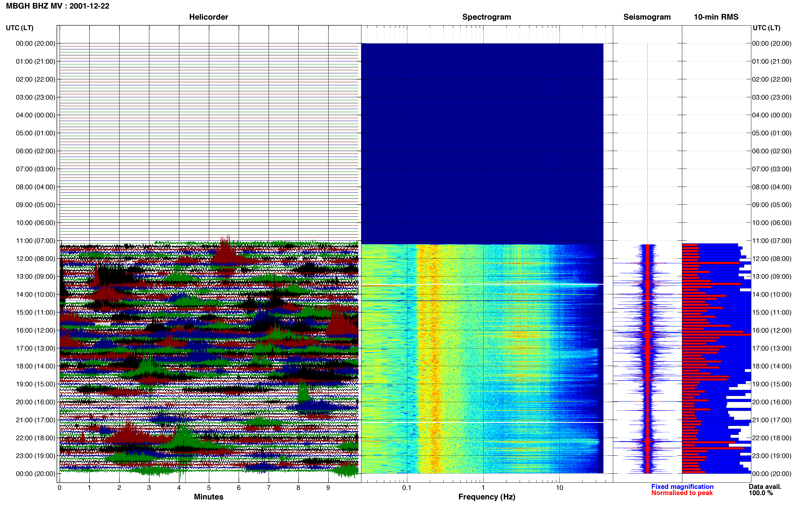
Task: Click right-side time label '06:00 (02:00)'
Action: pyautogui.click(x=772, y=151)
